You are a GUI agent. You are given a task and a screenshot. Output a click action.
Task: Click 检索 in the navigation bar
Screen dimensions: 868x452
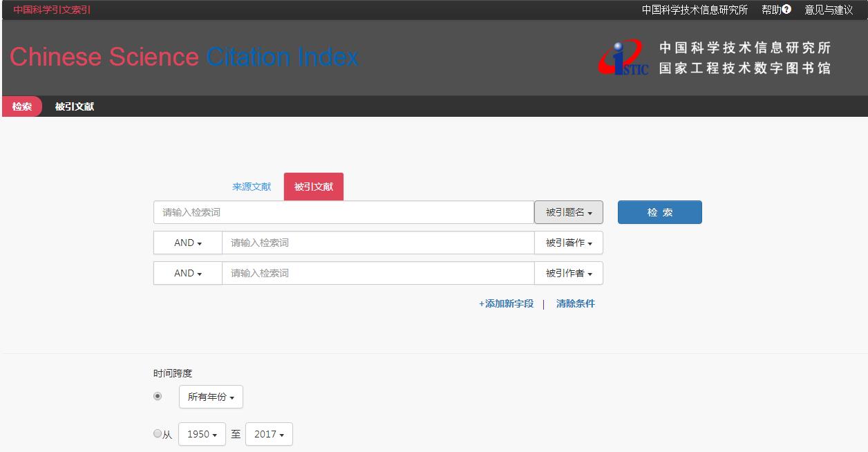pos(22,106)
